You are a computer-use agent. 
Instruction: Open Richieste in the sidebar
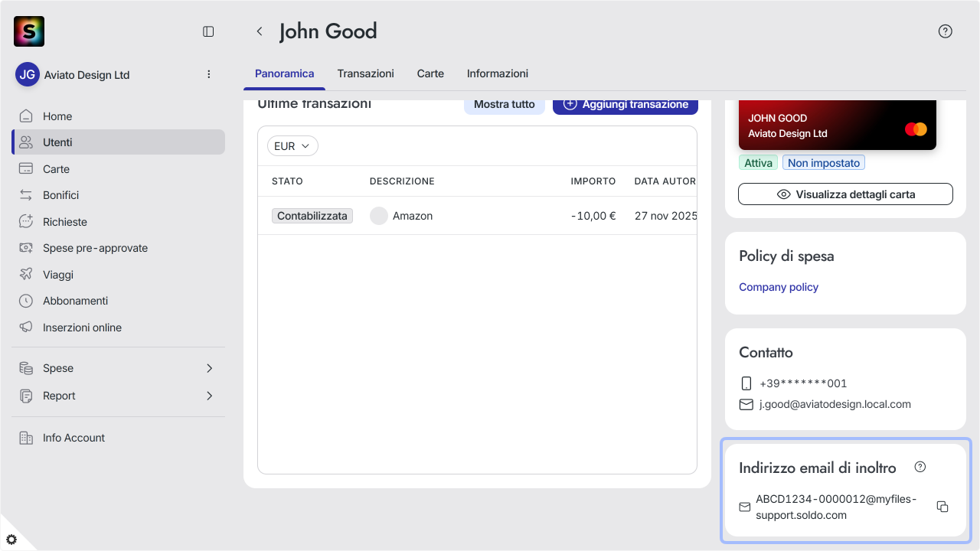118,222
